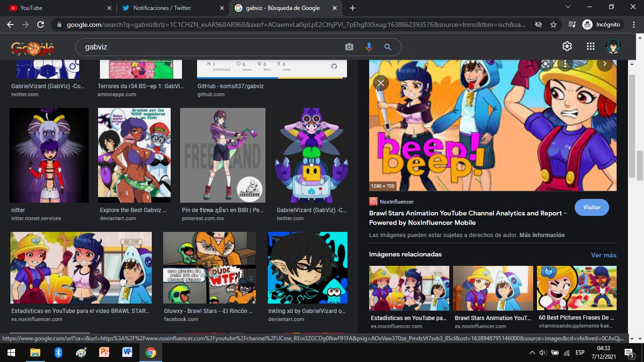Open the third-party cookies blocked icon
The width and height of the screenshot is (644, 362).
(x=538, y=25)
